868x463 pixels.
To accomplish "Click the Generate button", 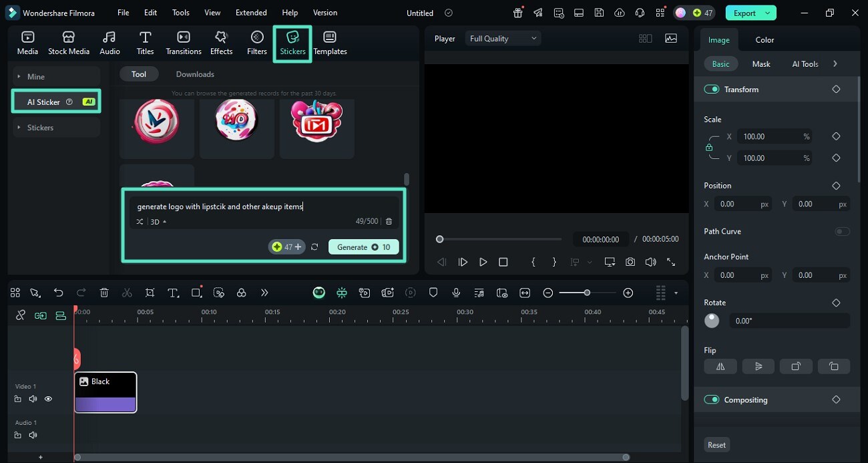I will [363, 247].
